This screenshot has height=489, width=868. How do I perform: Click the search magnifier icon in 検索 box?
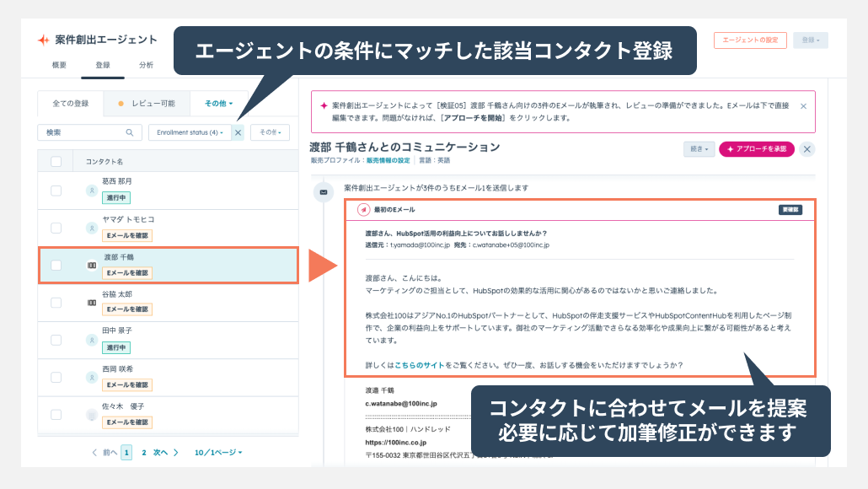tap(130, 132)
